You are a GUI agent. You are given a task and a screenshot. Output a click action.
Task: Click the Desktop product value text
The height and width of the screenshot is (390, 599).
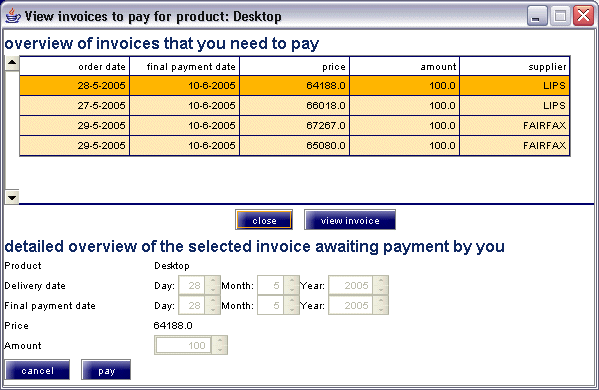pos(172,266)
